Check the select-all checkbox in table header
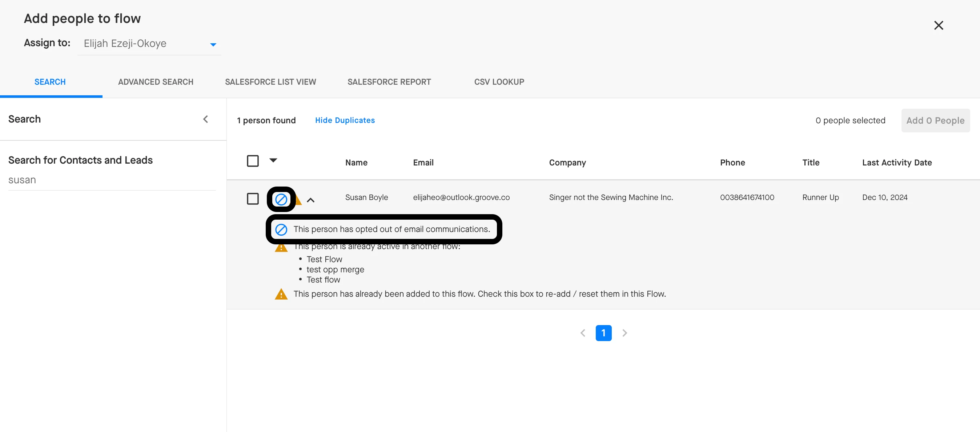The image size is (980, 432). point(253,161)
